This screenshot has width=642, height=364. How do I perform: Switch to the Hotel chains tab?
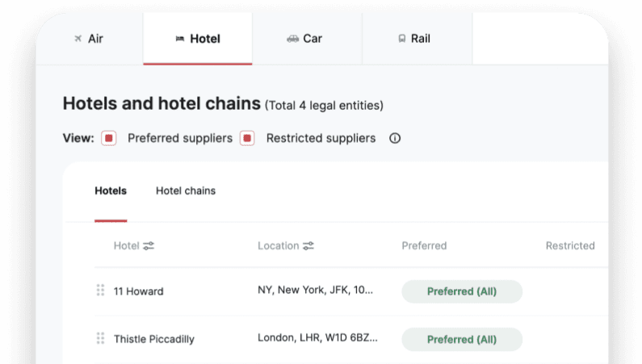tap(186, 191)
